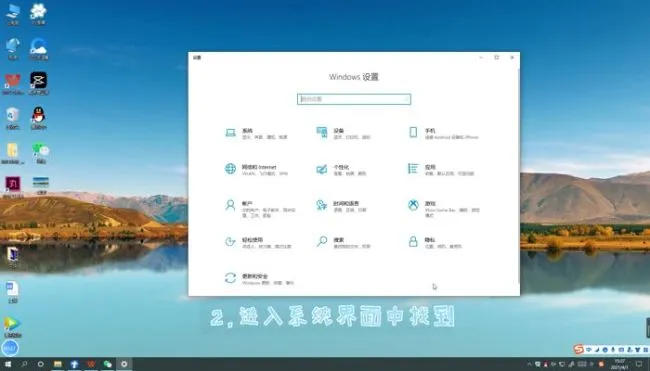Switch to WeChat on the taskbar
Image resolution: width=650 pixels, height=371 pixels.
coord(108,364)
